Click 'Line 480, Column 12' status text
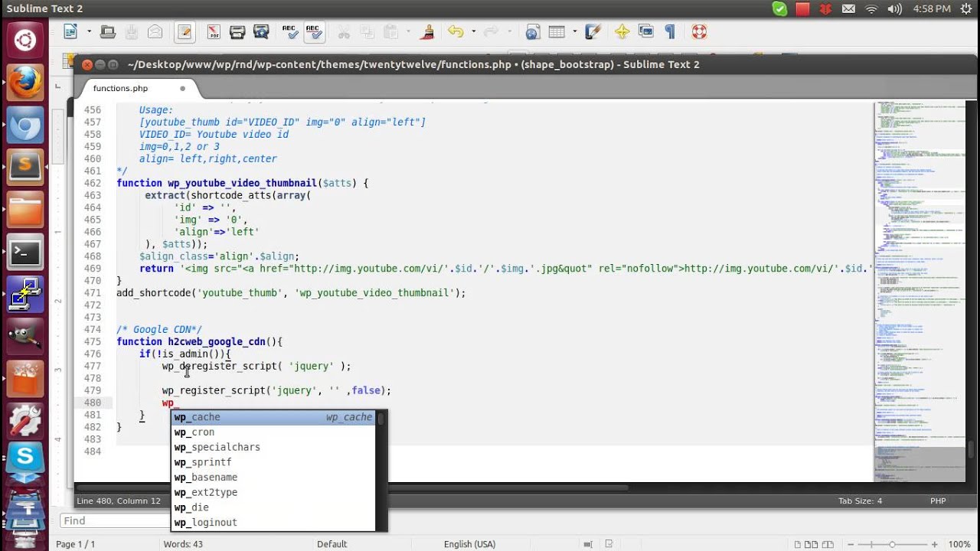This screenshot has height=551, width=980. pyautogui.click(x=119, y=501)
